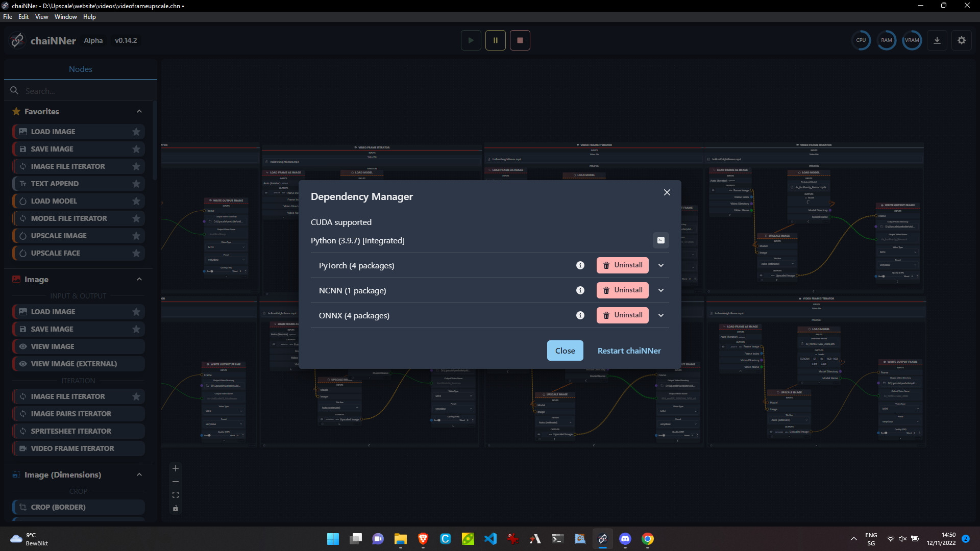Unfavorite Model File Iterator star

(136, 218)
